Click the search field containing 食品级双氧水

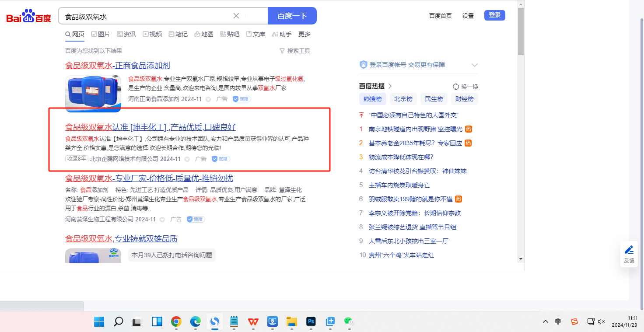pos(147,16)
